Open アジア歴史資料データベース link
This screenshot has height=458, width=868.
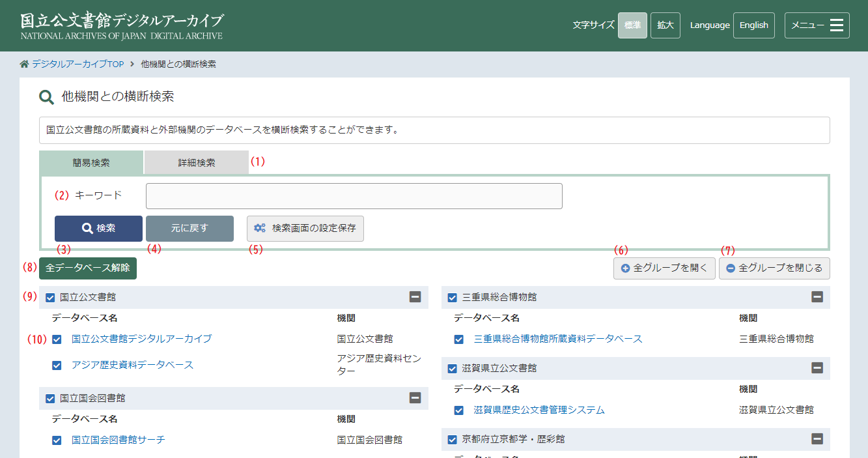(x=133, y=365)
